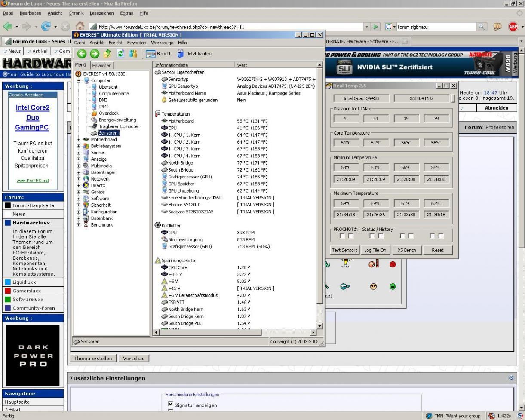Toggle the last PROCHOT history checkbox

[441, 236]
